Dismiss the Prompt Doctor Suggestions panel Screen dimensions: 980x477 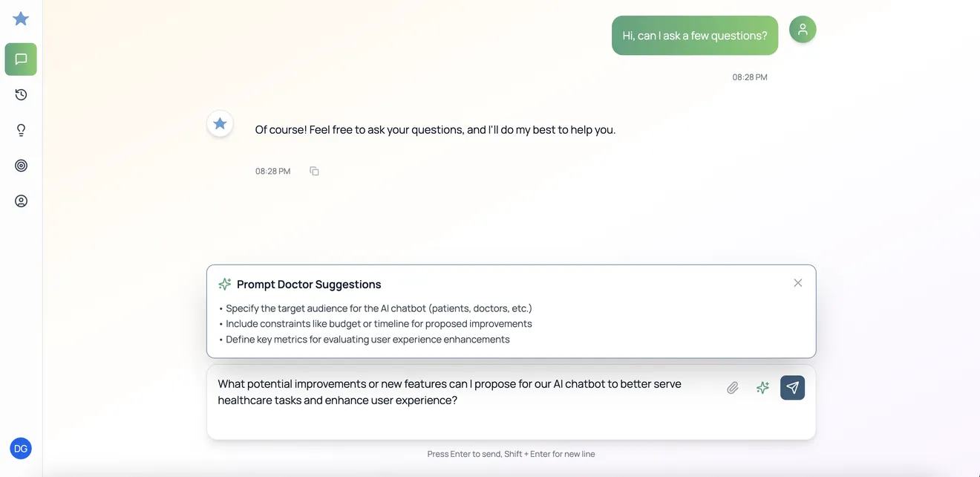[x=797, y=282]
